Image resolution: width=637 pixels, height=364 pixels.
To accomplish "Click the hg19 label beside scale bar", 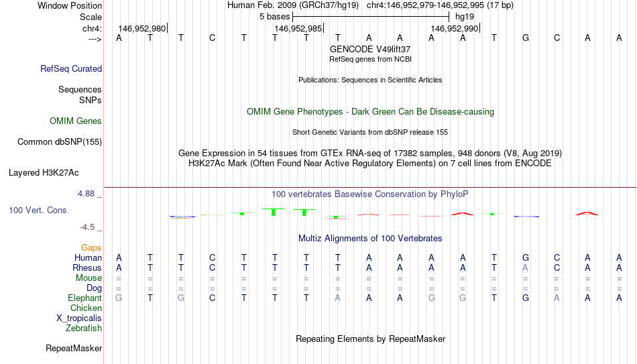I will (465, 17).
